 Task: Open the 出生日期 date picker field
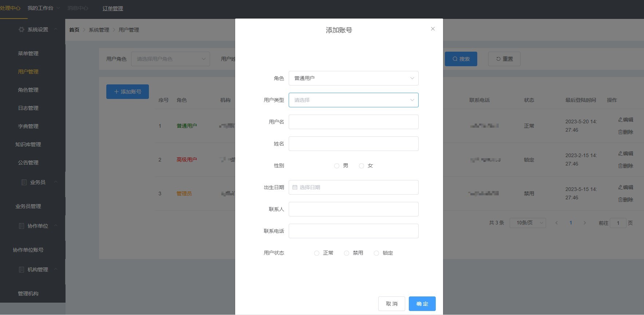[x=353, y=187]
